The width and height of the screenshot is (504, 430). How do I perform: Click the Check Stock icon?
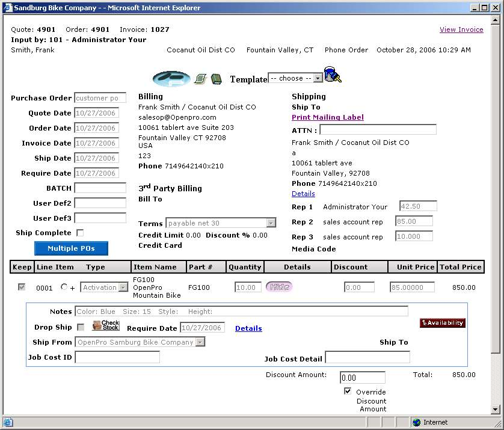(106, 325)
